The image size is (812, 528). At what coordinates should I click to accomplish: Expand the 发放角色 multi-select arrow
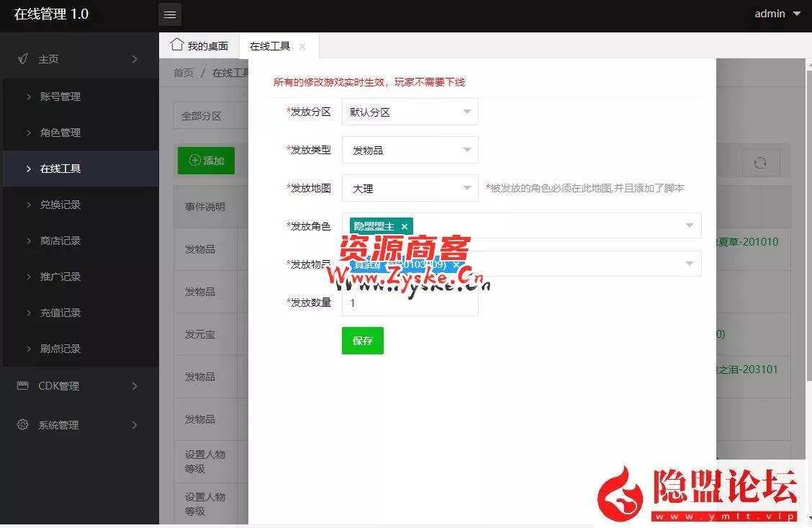689,226
